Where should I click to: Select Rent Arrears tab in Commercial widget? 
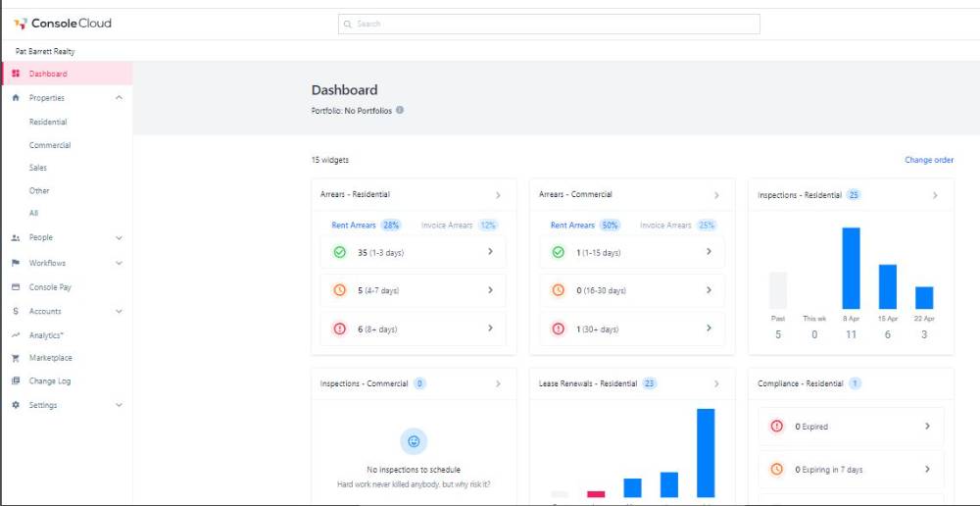(x=572, y=226)
